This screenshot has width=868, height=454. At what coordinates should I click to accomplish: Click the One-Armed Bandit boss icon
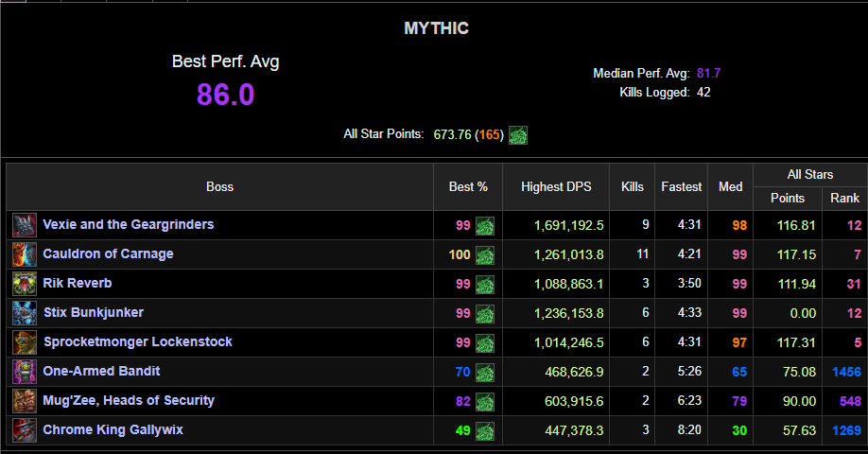pyautogui.click(x=25, y=372)
